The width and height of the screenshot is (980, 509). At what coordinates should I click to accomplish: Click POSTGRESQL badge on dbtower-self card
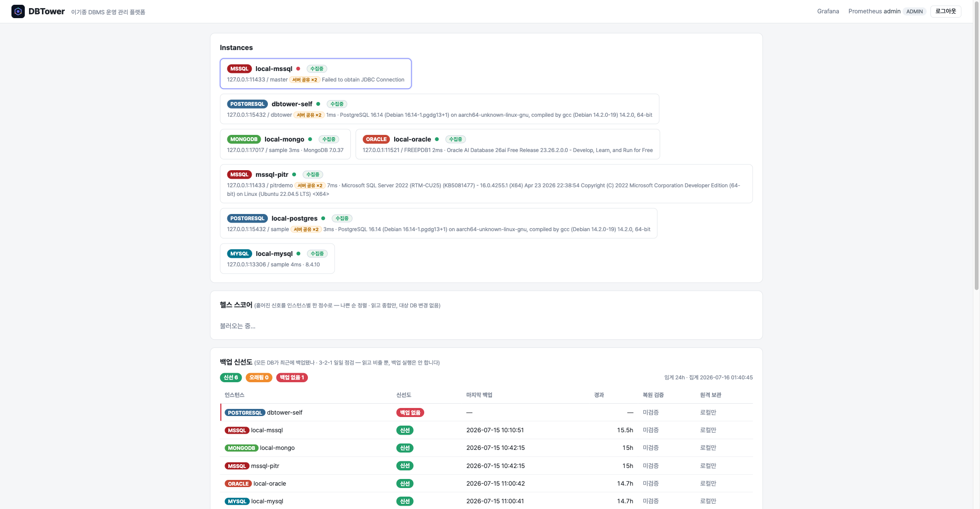(247, 104)
